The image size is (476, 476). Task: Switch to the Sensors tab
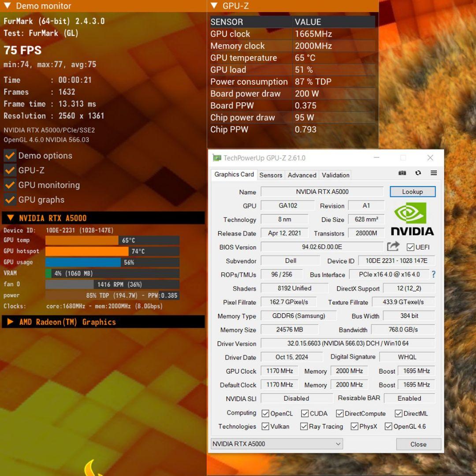click(x=271, y=175)
